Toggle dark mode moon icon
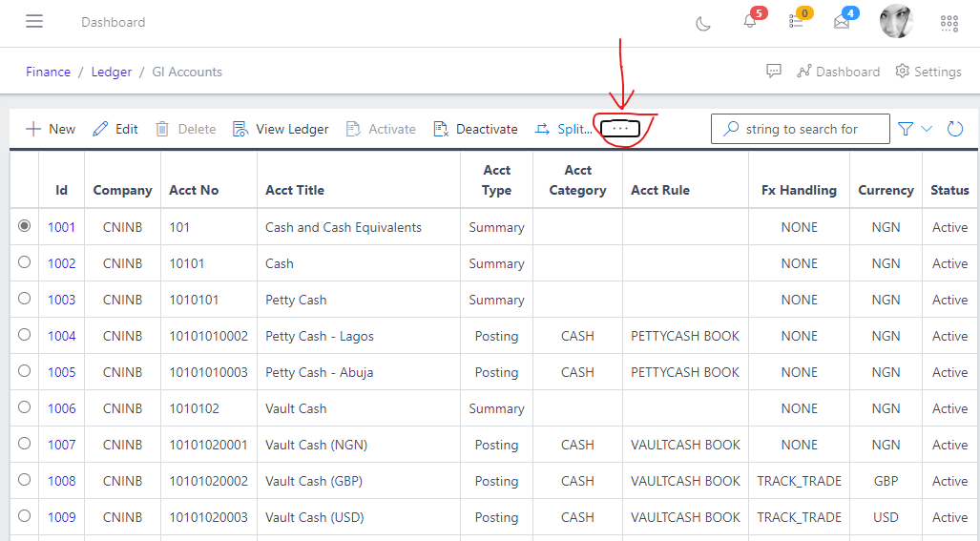 703,24
